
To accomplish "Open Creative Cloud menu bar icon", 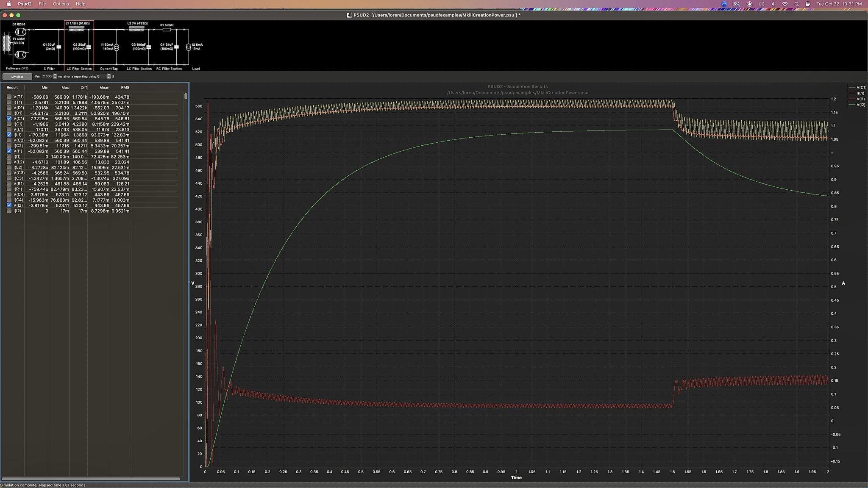I will pyautogui.click(x=737, y=4).
